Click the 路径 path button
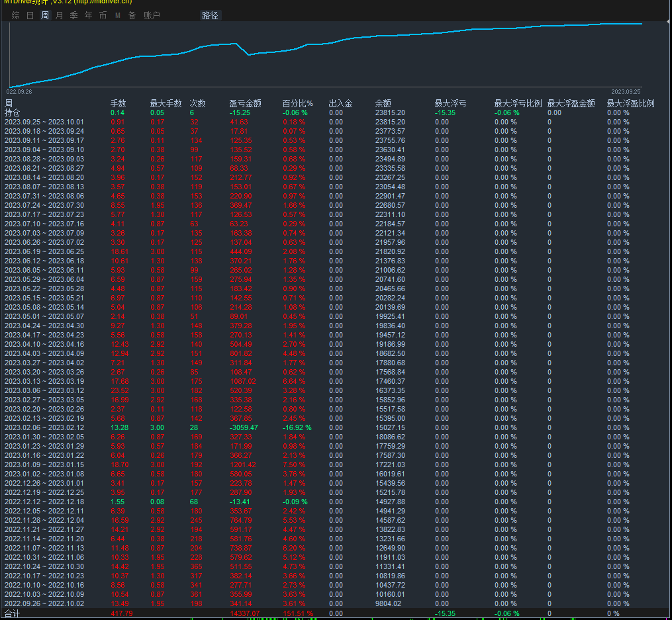672x620 pixels. tap(210, 15)
